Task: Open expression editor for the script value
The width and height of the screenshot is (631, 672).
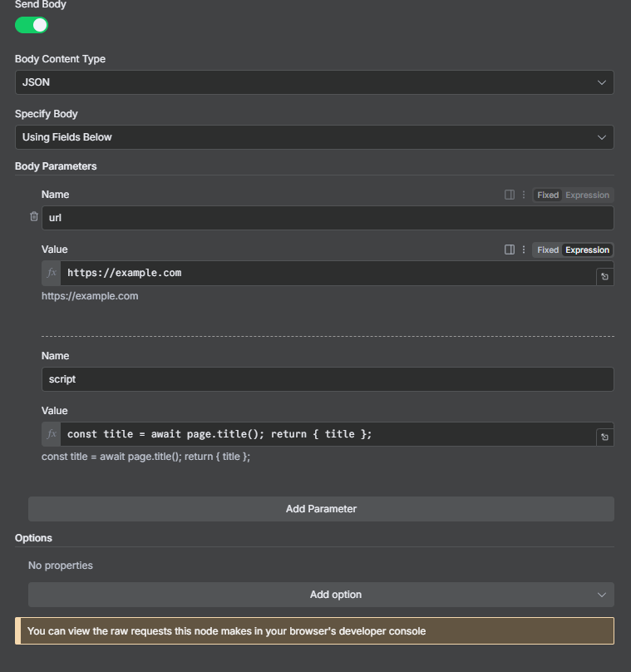Action: tap(604, 437)
